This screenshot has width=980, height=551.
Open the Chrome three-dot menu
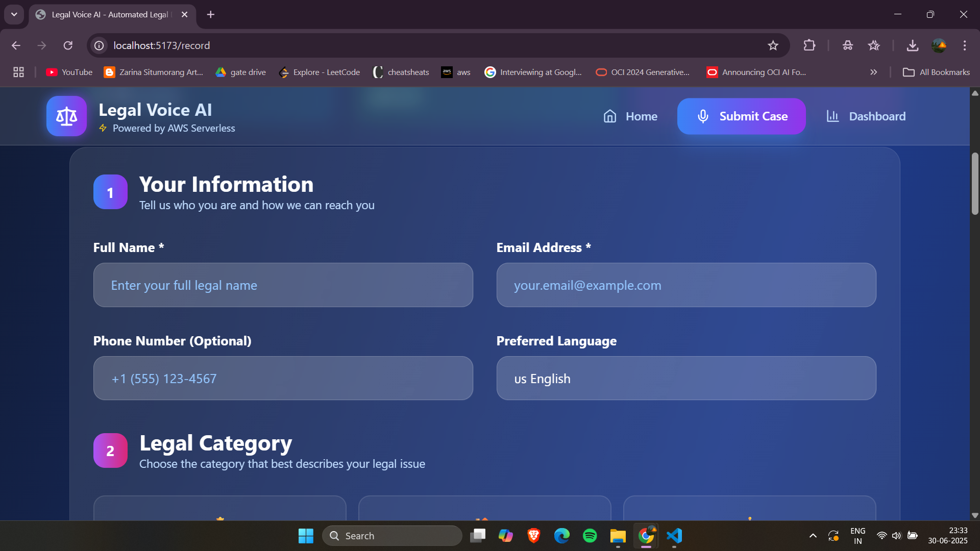click(x=964, y=45)
